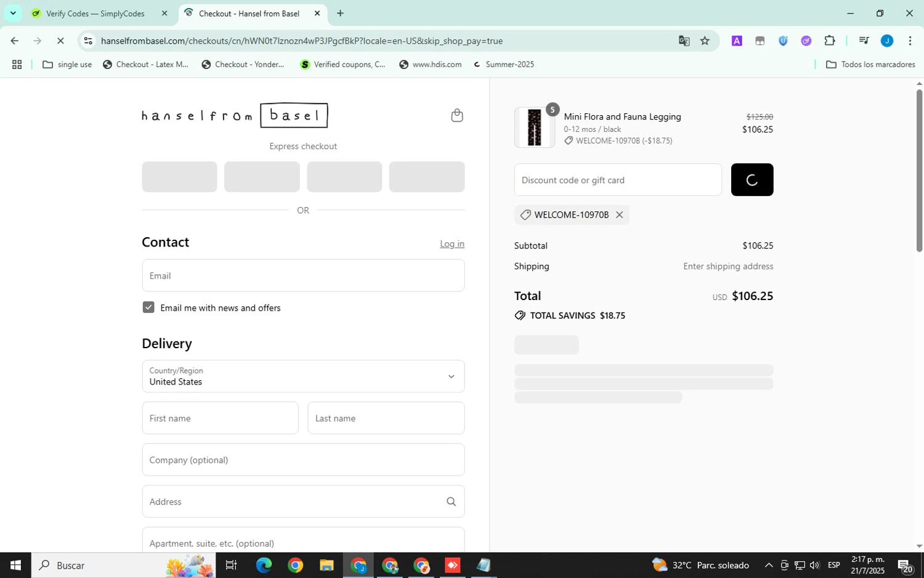This screenshot has height=578, width=924.
Task: View site information icon in address bar
Action: pos(88,41)
